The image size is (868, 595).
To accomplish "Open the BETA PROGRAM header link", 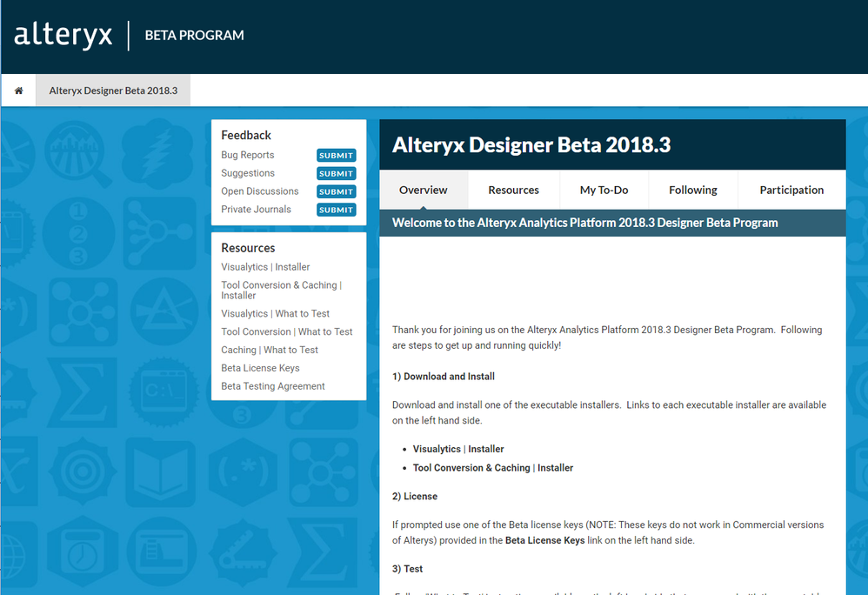I will (x=194, y=36).
